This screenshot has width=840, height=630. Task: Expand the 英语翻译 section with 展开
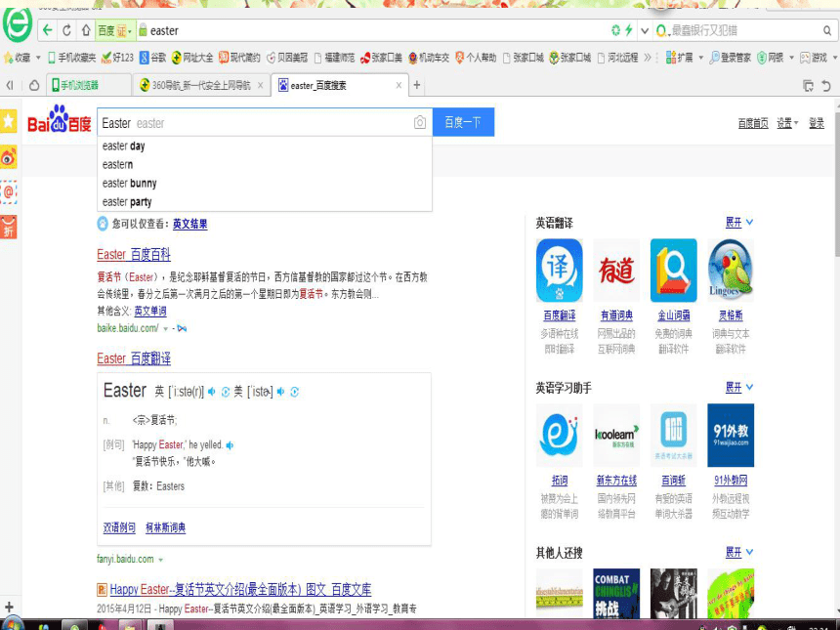click(739, 223)
